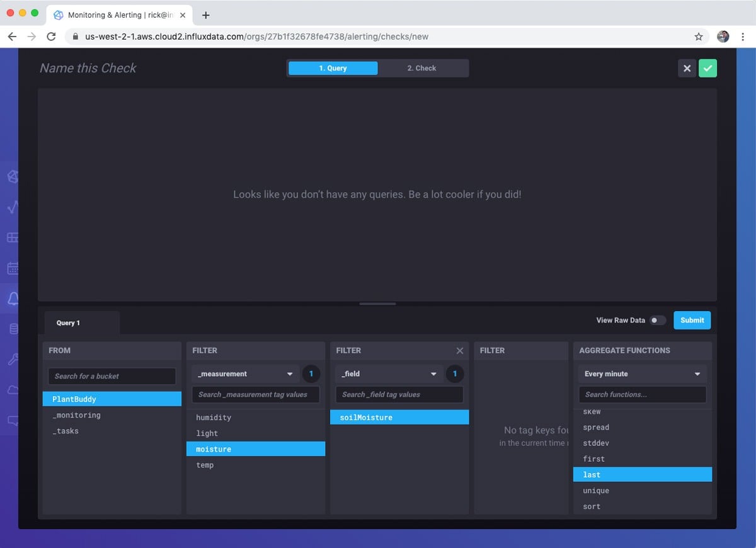Open the Load Data database icon

[13, 328]
